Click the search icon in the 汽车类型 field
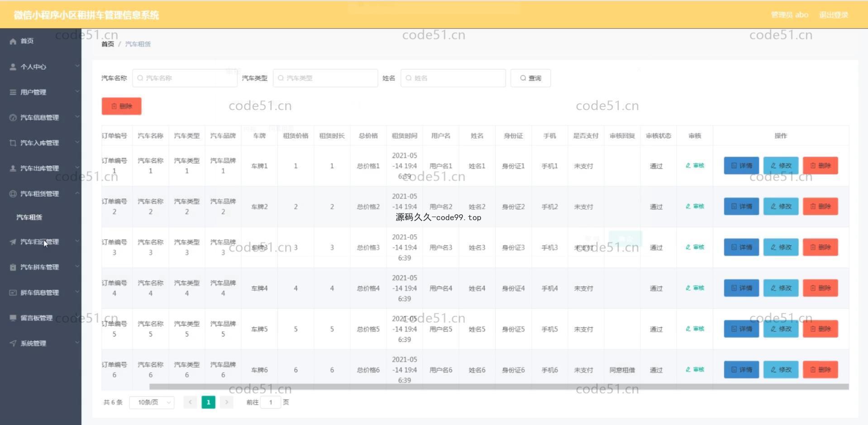The height and width of the screenshot is (425, 868). tap(281, 78)
